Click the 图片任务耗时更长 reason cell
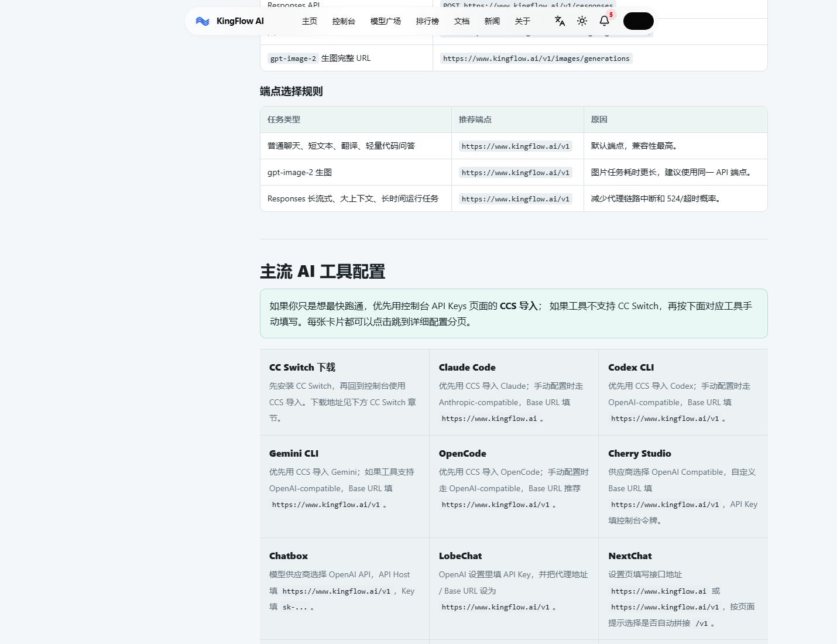 (675, 172)
